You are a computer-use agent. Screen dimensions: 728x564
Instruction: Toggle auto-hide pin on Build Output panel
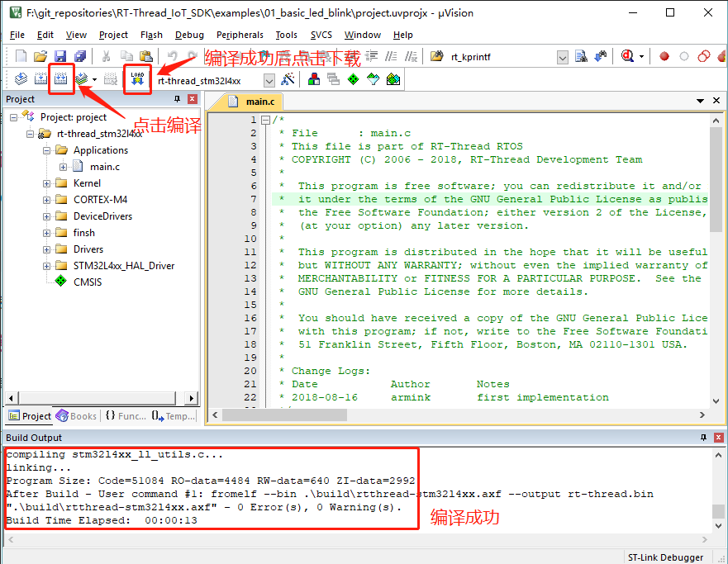(703, 438)
